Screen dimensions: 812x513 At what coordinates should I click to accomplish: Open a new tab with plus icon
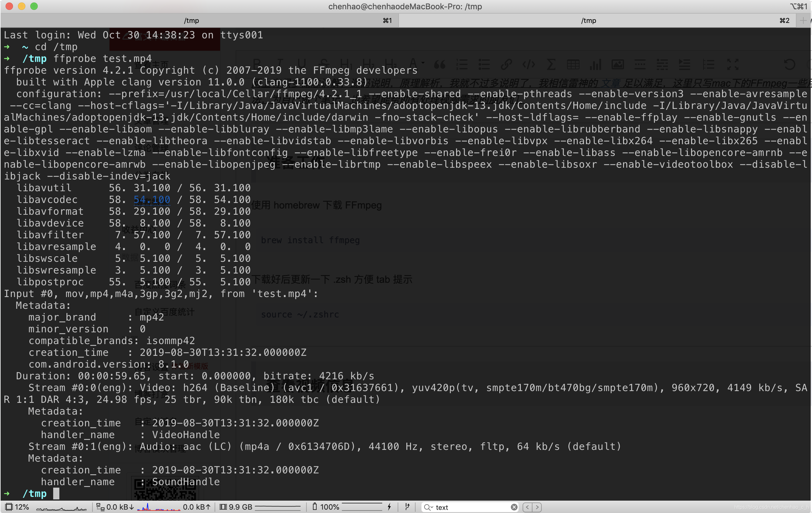coord(803,21)
